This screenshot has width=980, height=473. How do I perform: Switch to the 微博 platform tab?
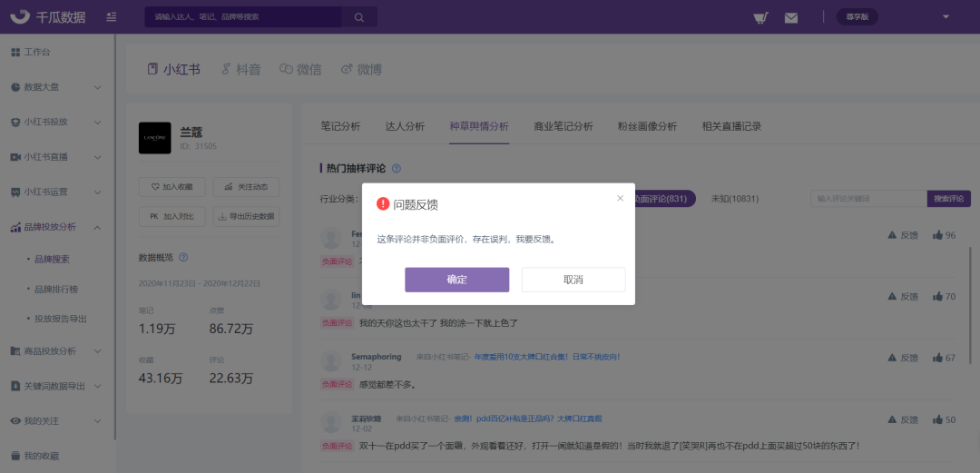pyautogui.click(x=361, y=69)
